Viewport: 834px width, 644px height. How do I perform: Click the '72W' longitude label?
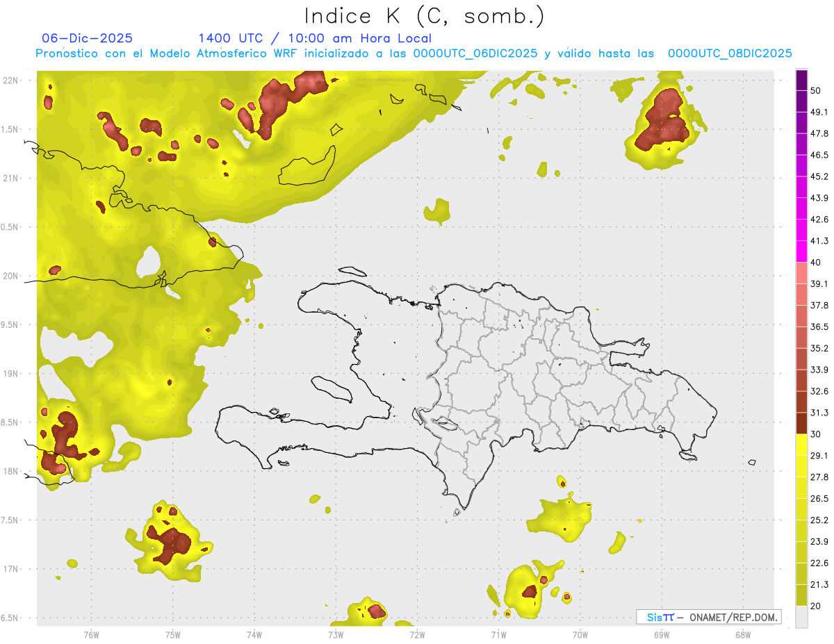click(418, 634)
